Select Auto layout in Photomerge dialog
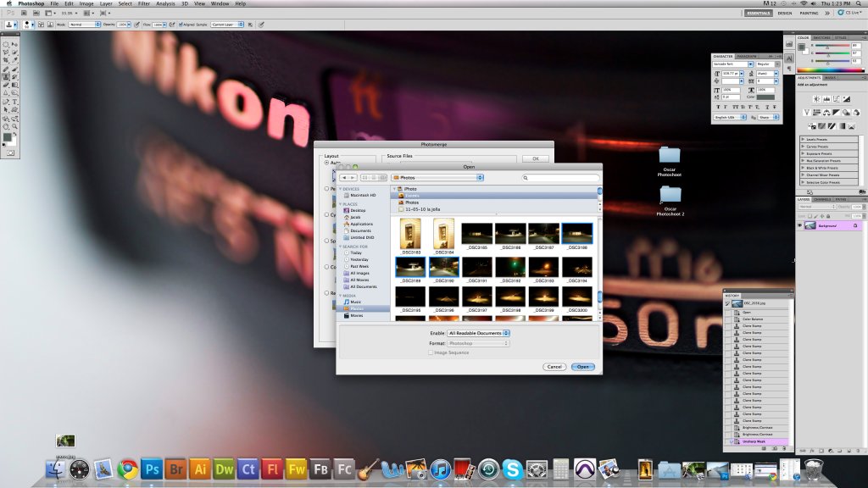This screenshot has width=868, height=488. pyautogui.click(x=326, y=163)
